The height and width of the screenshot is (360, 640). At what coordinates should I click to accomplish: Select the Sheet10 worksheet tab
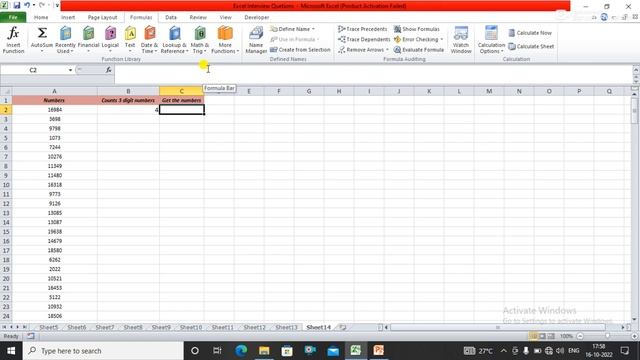click(191, 327)
